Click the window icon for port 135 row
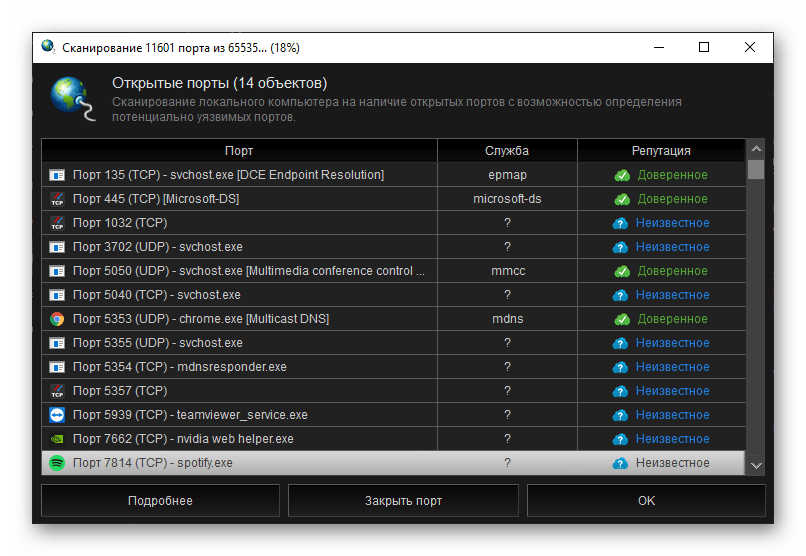This screenshot has width=806, height=556. (x=57, y=175)
